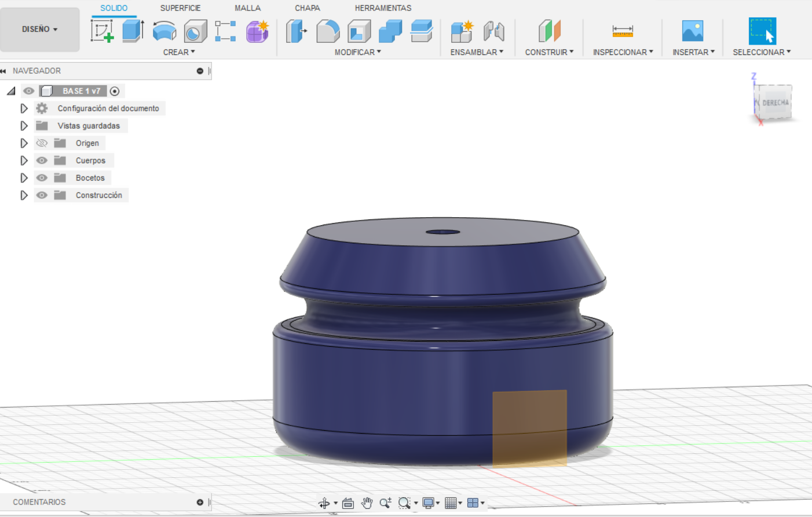The width and height of the screenshot is (812, 517).
Task: Toggle visibility of BASE 1 v7 component
Action: pos(28,91)
